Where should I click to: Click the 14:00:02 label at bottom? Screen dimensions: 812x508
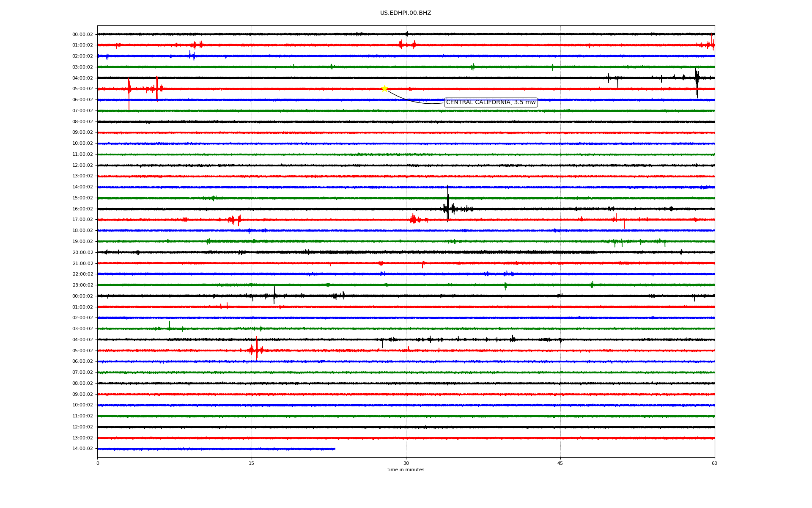click(82, 449)
